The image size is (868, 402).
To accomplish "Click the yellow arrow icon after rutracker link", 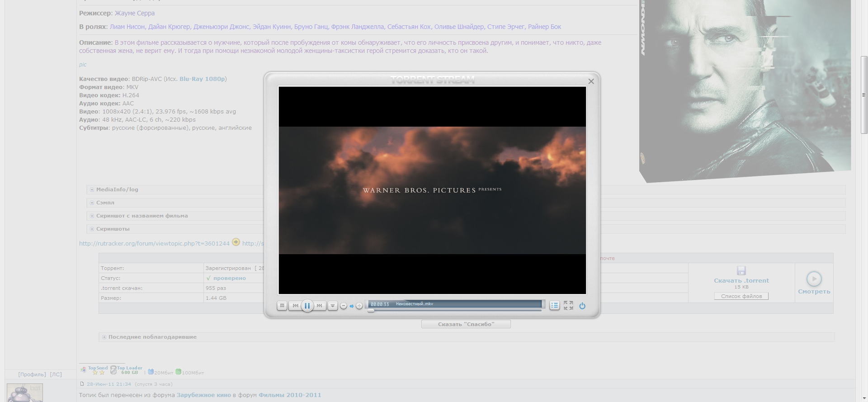I will (236, 242).
